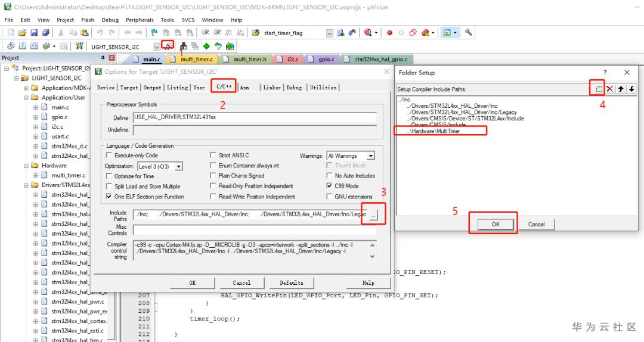Click the Insert Breakpoint red dot icon
Viewport: 644px width, 342px height.
pos(389,32)
